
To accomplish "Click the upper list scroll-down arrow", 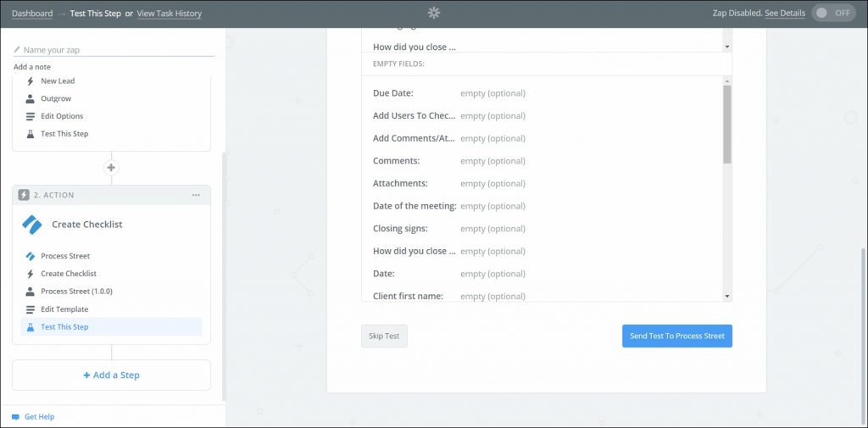I will click(726, 47).
